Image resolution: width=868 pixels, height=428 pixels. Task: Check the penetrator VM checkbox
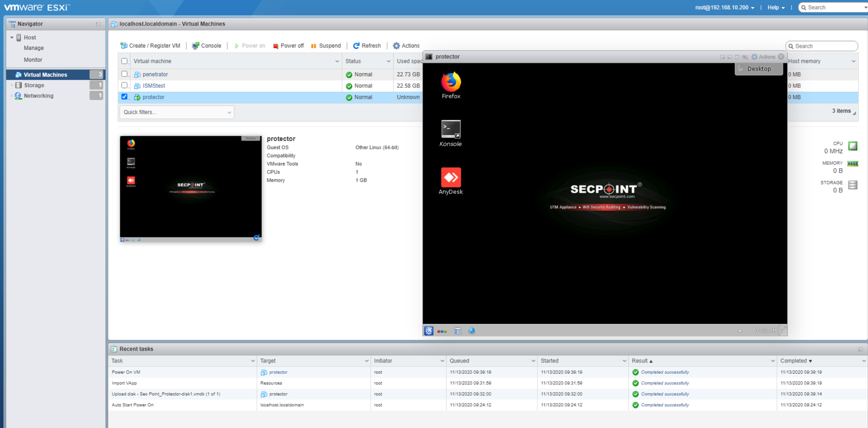pos(125,74)
